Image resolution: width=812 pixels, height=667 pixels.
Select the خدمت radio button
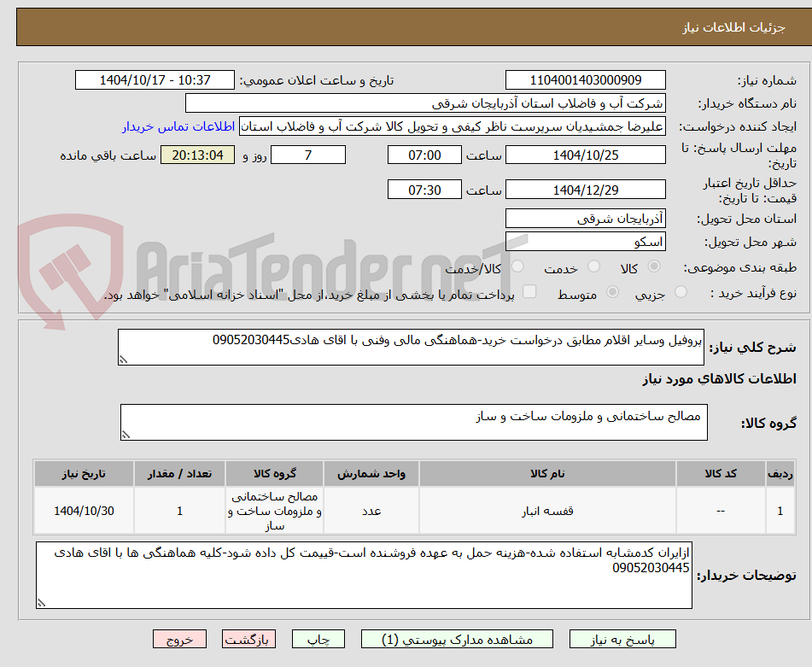593,266
